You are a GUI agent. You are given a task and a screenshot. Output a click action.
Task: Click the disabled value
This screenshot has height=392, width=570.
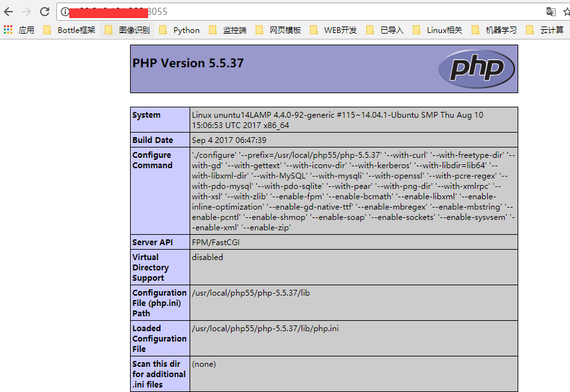click(x=207, y=257)
